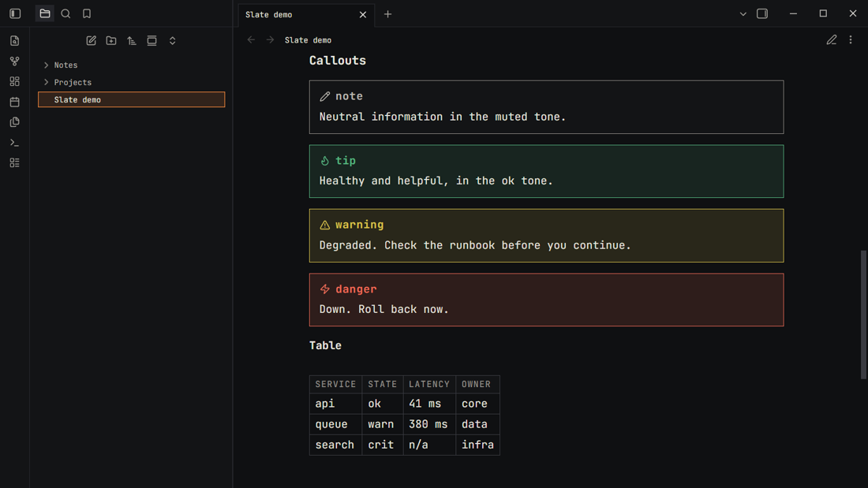
Task: Open the quick switcher ribbon icon
Action: click(15, 41)
